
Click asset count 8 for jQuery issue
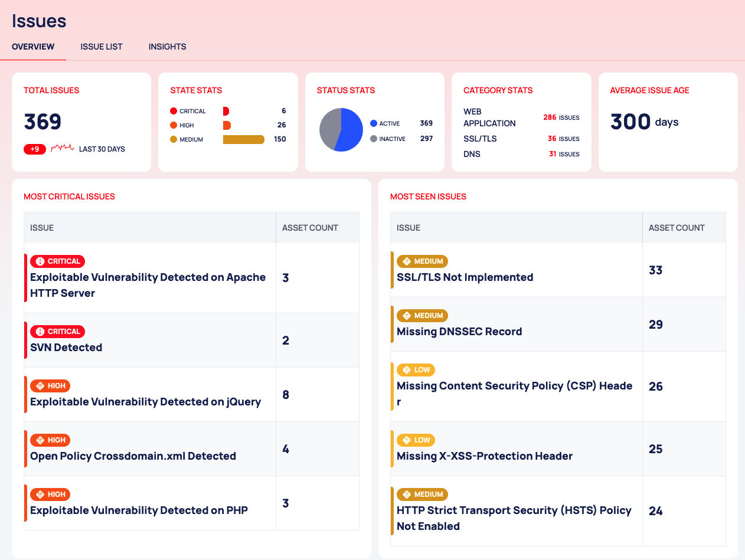pyautogui.click(x=286, y=395)
